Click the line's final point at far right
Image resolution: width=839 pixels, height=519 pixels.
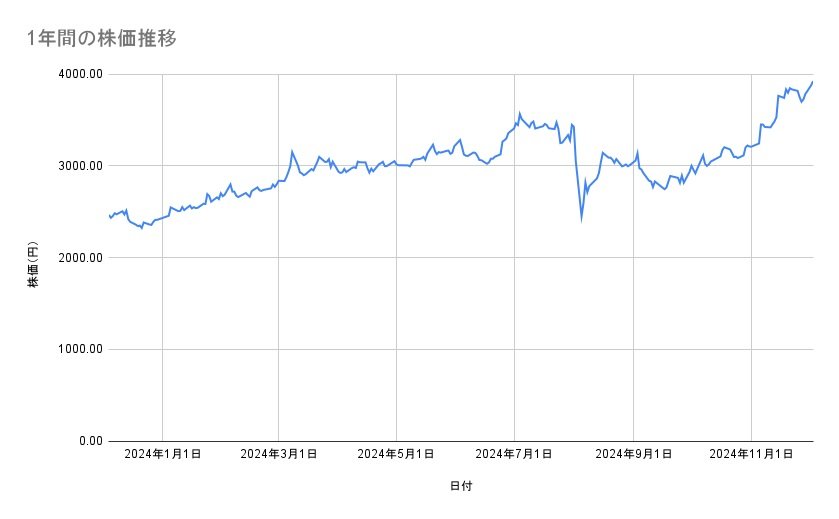[812, 82]
